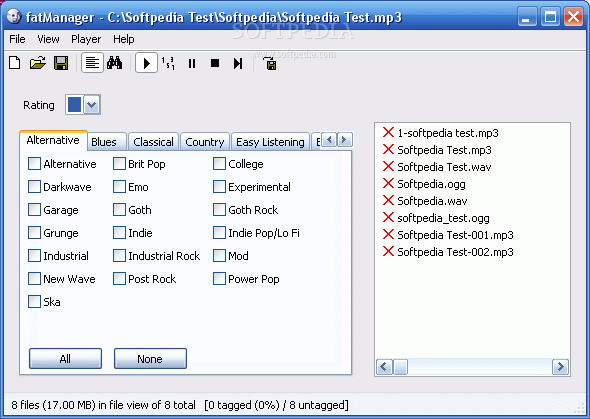Click the save tags disk icon
The height and width of the screenshot is (419, 590).
click(x=270, y=64)
